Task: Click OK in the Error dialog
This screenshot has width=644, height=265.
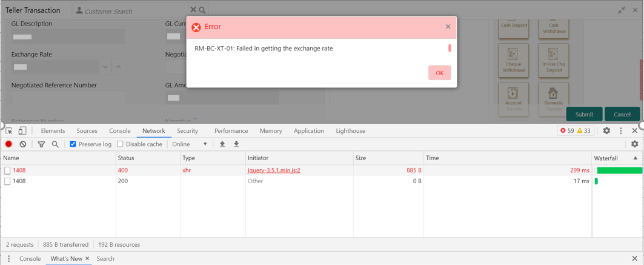Action: [439, 73]
